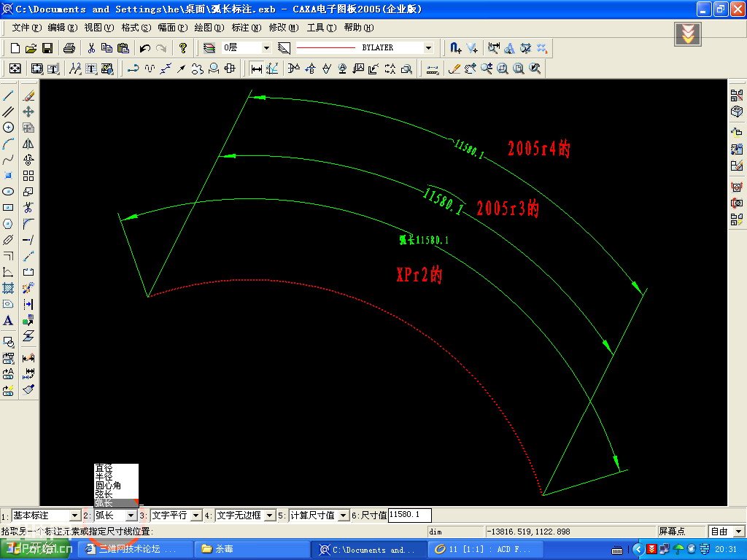Select the Mirror tool
The width and height of the screenshot is (747, 560).
point(28,144)
